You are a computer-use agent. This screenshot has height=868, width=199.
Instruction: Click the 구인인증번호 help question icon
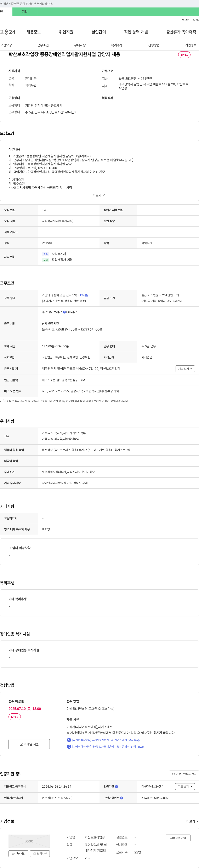[122, 798]
